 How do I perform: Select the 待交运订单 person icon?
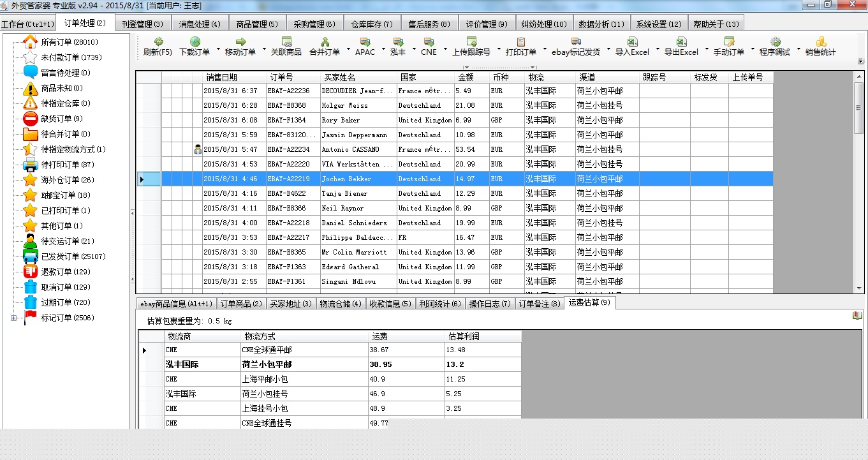tap(30, 241)
